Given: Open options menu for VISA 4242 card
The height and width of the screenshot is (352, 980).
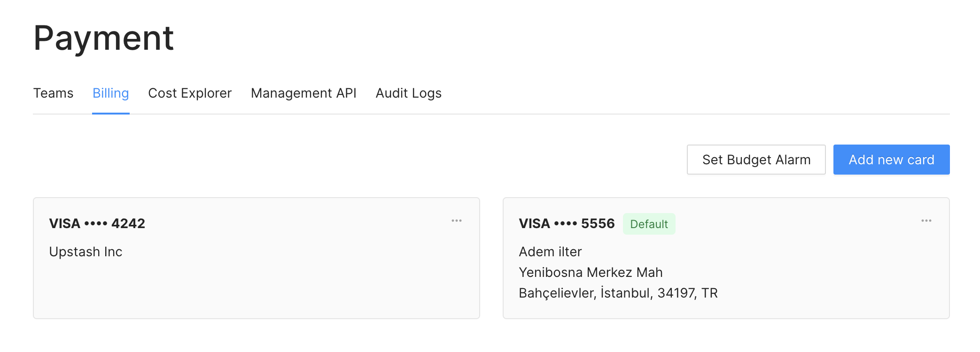Looking at the screenshot, I should coord(456,221).
